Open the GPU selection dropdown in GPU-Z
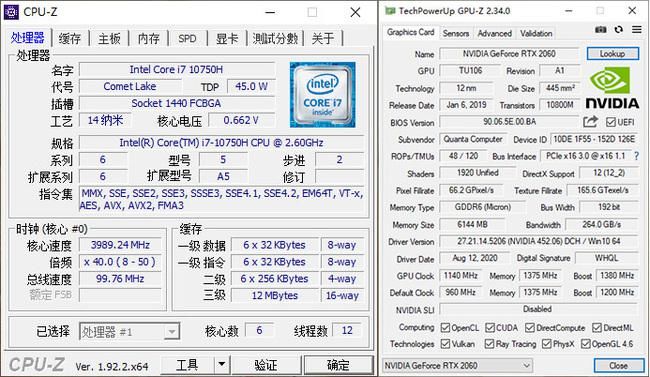This screenshot has width=650, height=377. tap(457, 365)
